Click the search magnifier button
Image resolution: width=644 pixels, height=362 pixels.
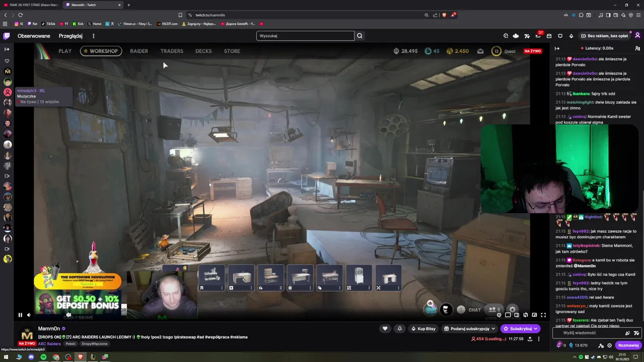coord(360,36)
